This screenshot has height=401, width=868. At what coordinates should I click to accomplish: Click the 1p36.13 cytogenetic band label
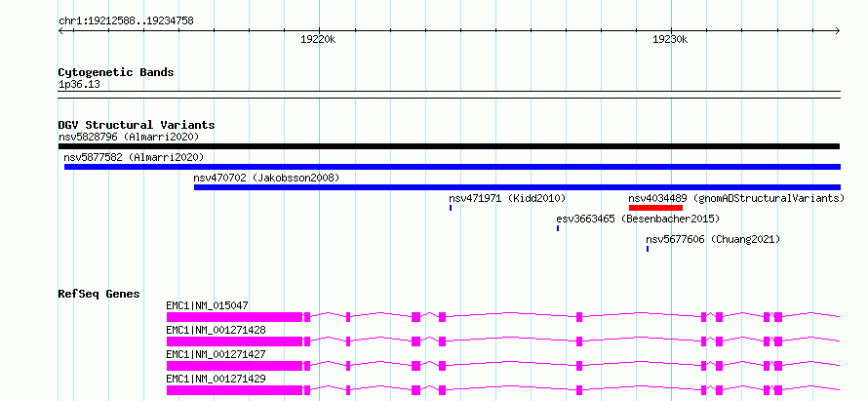pyautogui.click(x=79, y=85)
